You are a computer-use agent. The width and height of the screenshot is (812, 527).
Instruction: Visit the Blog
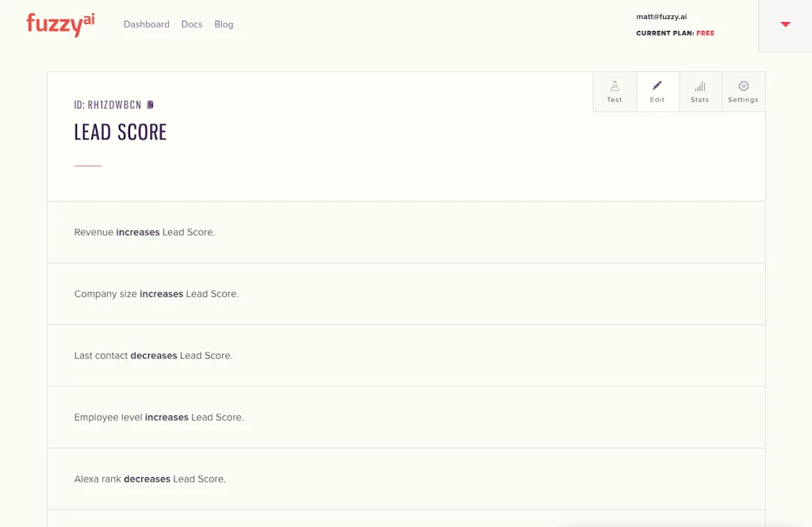[224, 25]
